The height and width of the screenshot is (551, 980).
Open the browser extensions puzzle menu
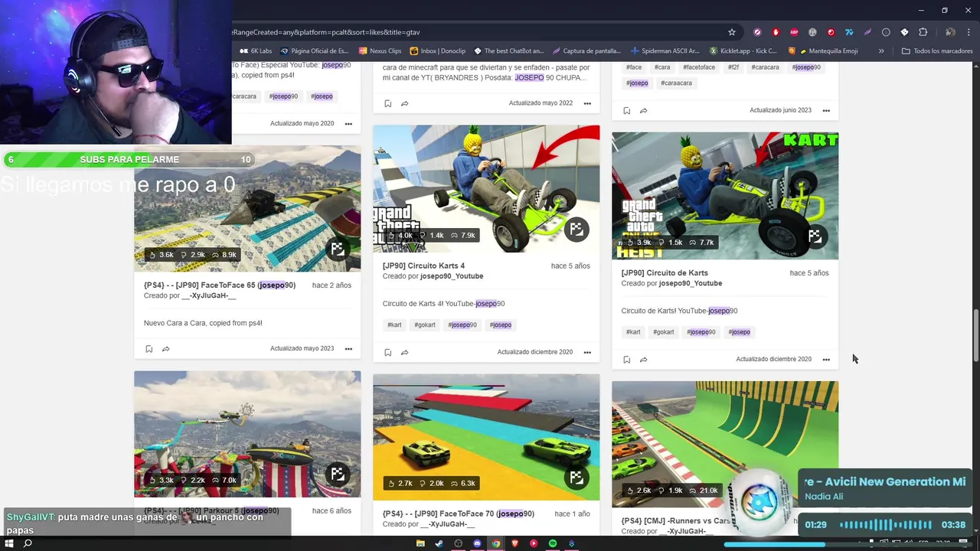[x=923, y=32]
